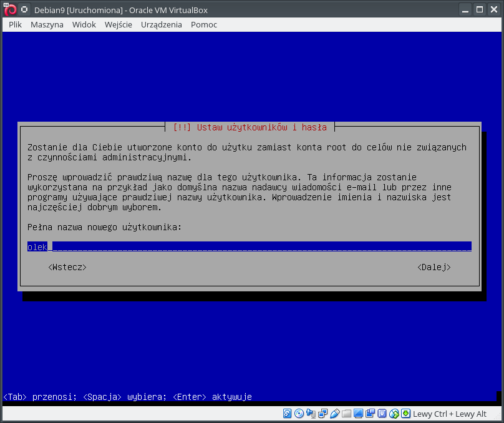Screen dimensions: 504x423
Task: Click the audio status icon
Action: click(311, 414)
